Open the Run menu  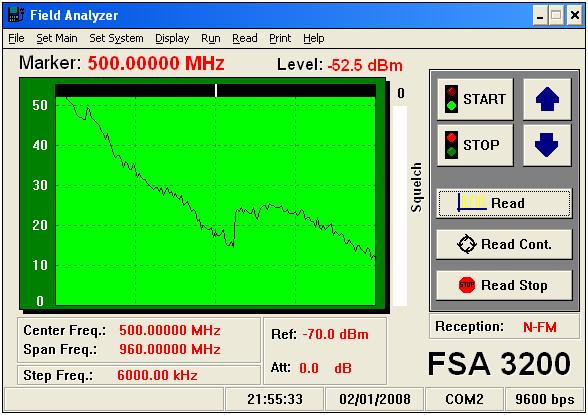[x=211, y=38]
